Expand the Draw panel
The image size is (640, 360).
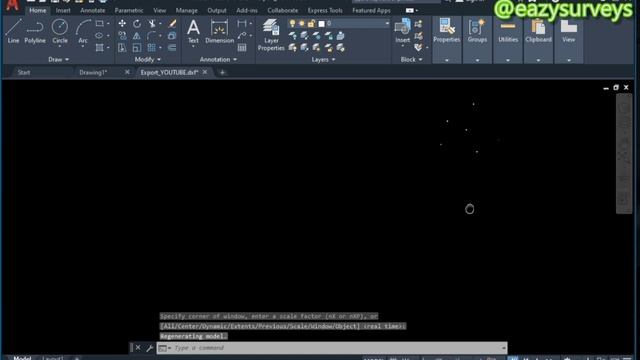pos(58,60)
